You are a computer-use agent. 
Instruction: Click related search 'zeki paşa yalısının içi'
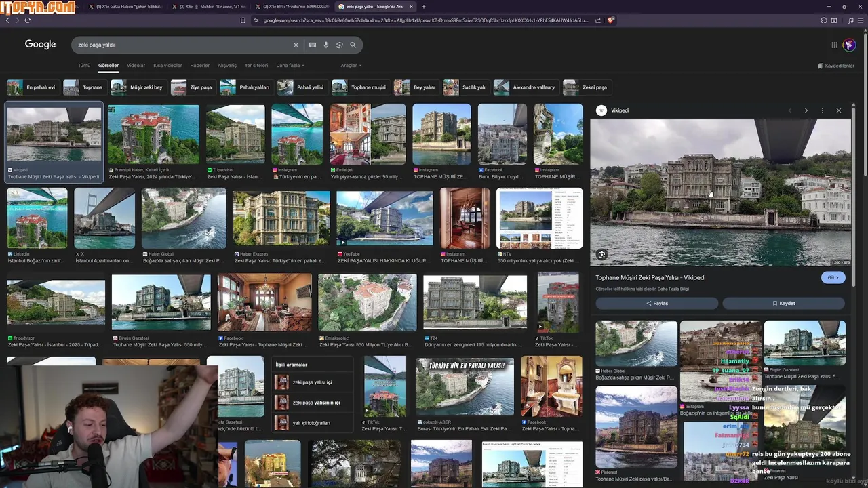[312, 403]
